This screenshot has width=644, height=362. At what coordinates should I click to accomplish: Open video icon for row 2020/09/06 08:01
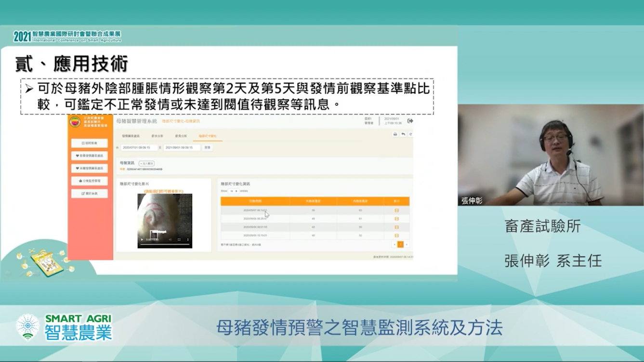(x=396, y=227)
